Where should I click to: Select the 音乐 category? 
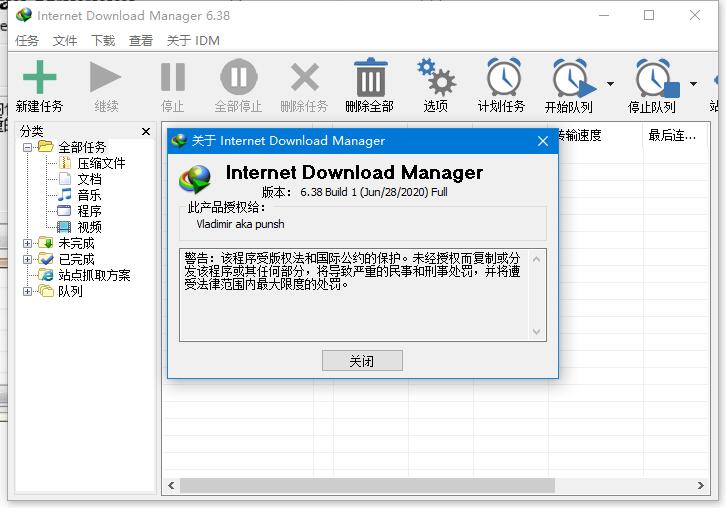89,195
